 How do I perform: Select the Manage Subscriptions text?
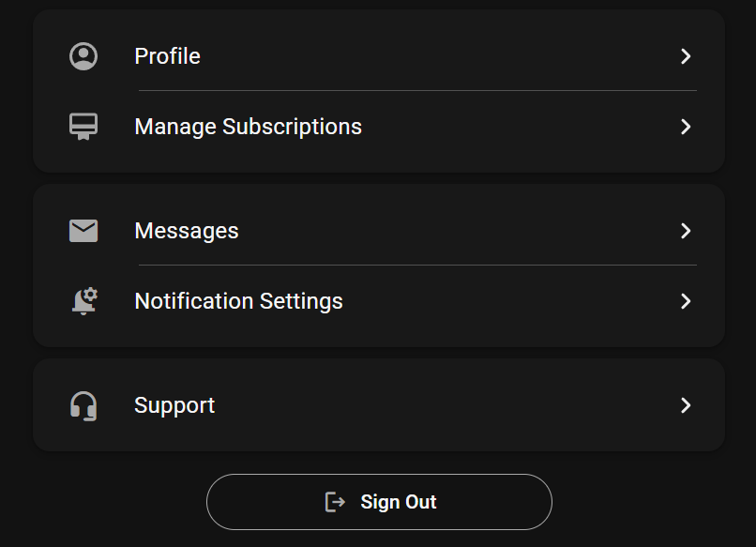point(248,127)
